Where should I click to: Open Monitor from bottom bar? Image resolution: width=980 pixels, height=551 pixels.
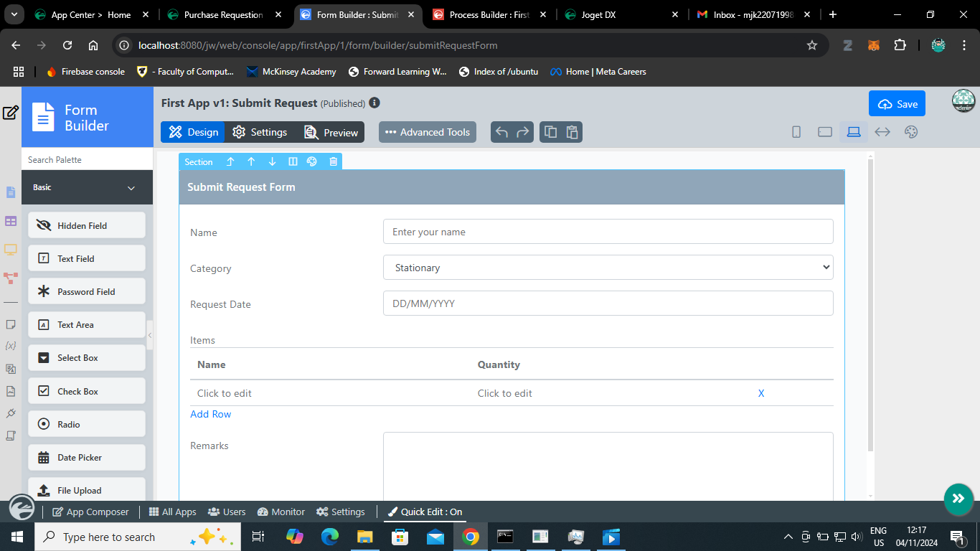click(x=281, y=512)
